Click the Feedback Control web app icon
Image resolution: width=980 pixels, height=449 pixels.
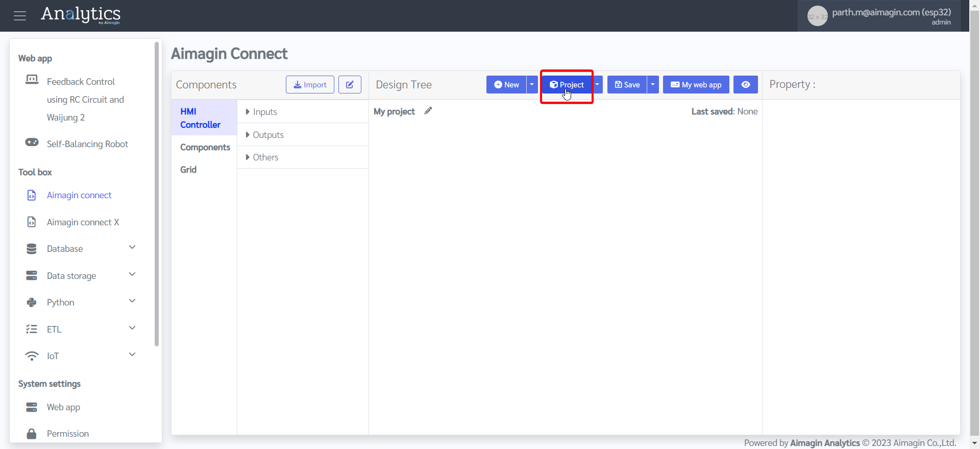32,80
